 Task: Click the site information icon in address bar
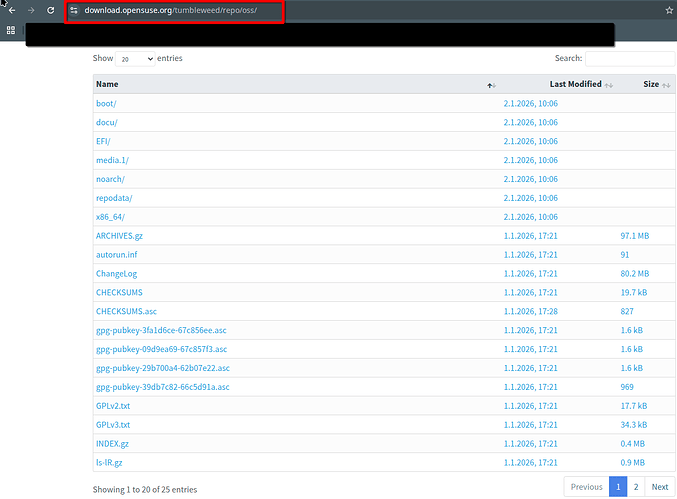pyautogui.click(x=74, y=10)
